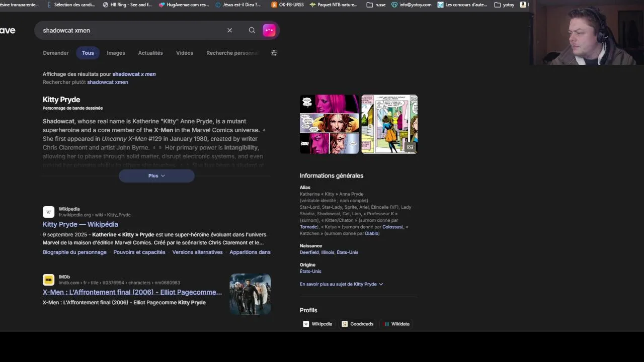Click the image gallery icon on comic thumbnail
644x362 pixels.
pyautogui.click(x=410, y=147)
